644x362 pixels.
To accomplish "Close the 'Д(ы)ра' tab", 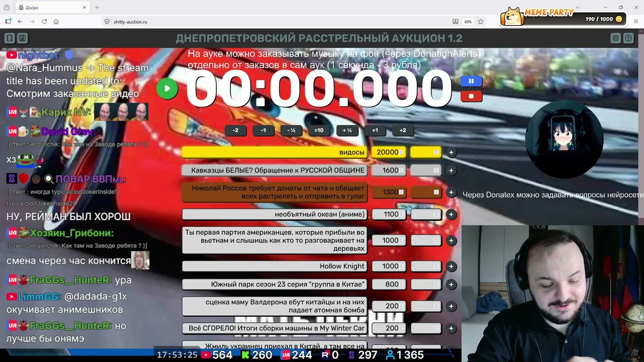I will point(85,8).
